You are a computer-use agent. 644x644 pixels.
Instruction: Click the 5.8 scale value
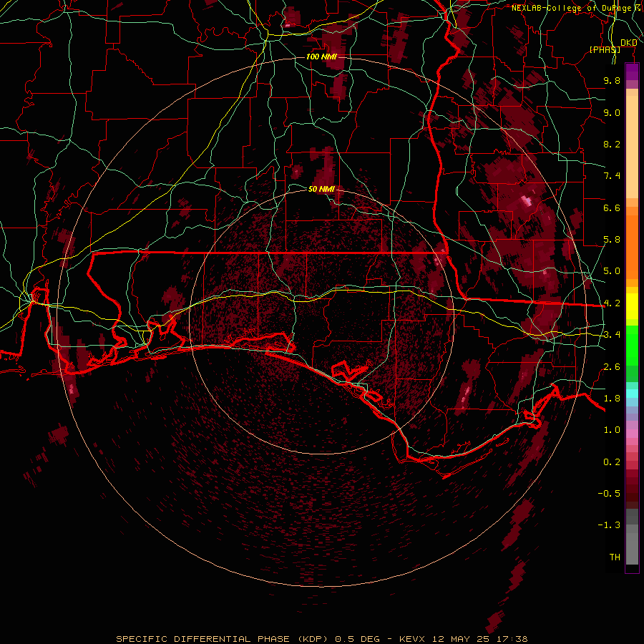[612, 240]
